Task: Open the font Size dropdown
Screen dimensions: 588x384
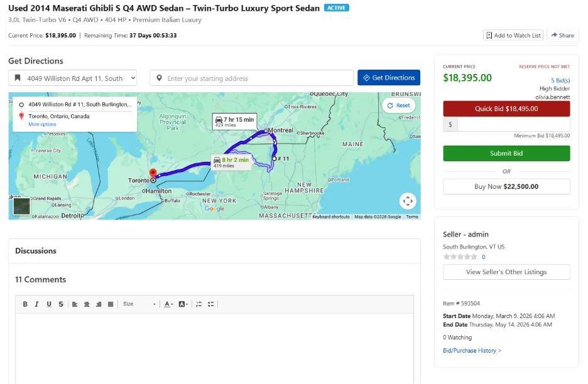Action: point(139,304)
